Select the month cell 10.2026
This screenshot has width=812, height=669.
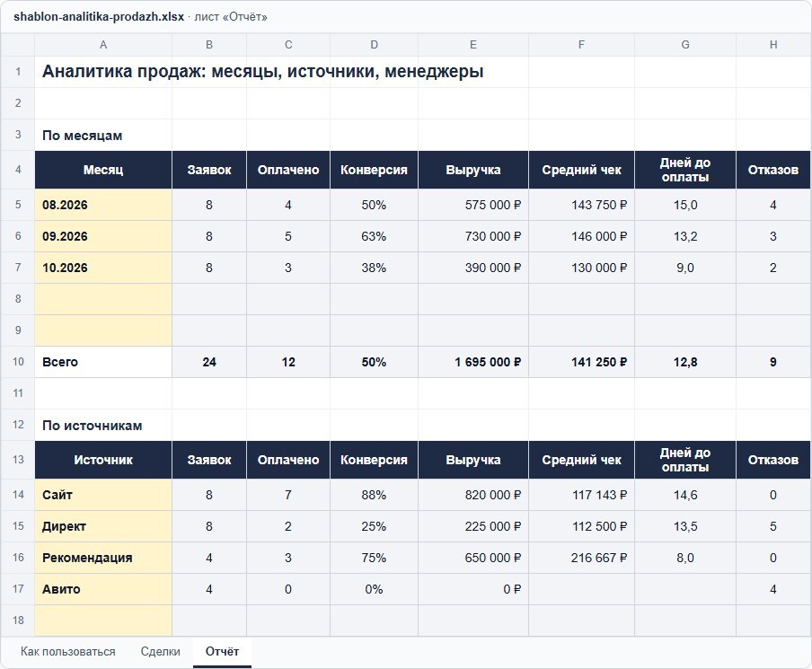103,268
